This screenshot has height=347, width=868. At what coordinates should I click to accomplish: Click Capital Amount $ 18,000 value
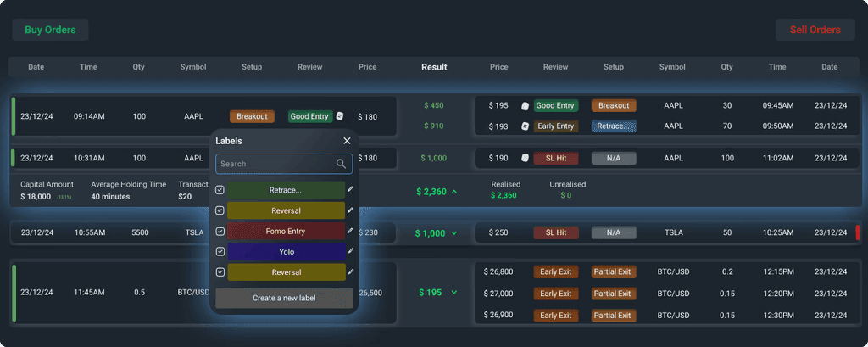click(x=36, y=196)
